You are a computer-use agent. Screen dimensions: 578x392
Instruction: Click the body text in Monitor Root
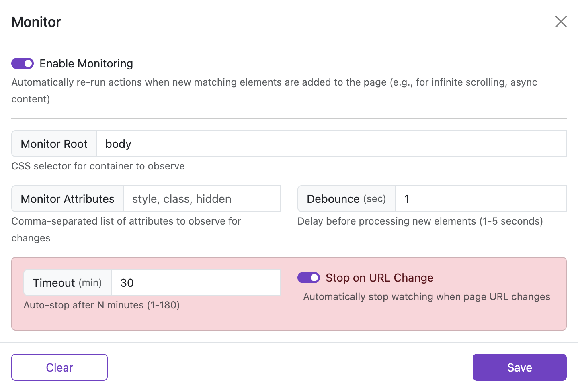coord(118,143)
